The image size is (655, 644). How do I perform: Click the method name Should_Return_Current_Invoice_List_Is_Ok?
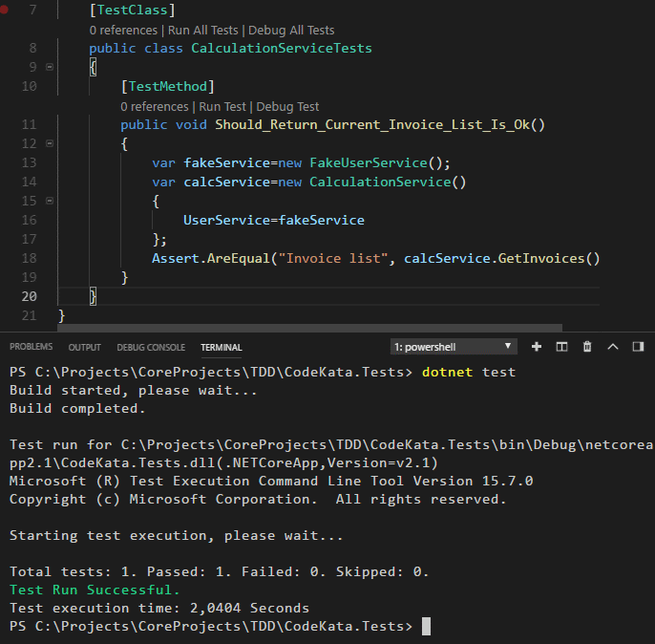pyautogui.click(x=372, y=124)
